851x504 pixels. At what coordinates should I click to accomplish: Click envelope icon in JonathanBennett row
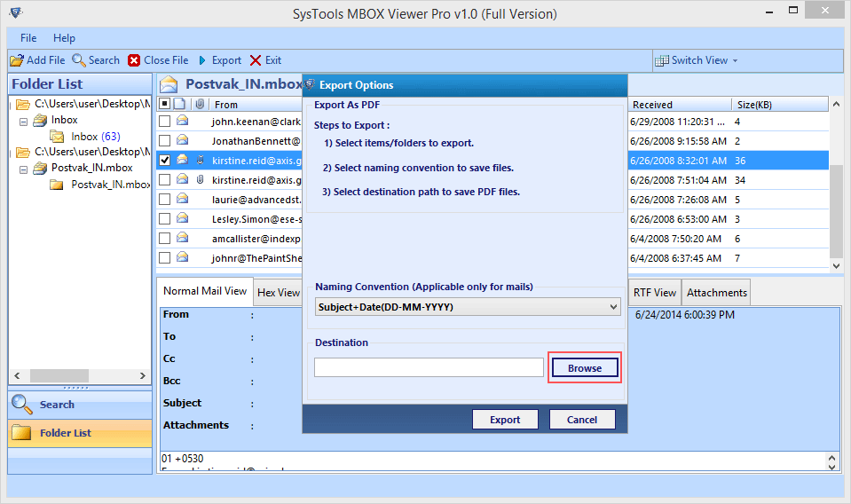point(183,140)
